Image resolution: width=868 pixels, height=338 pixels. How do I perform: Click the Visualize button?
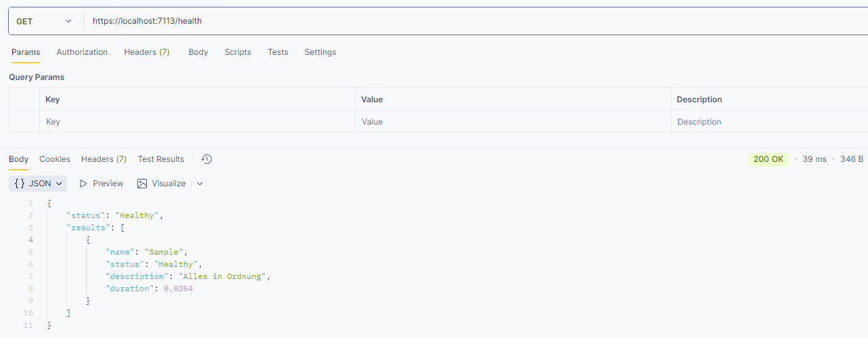click(162, 184)
